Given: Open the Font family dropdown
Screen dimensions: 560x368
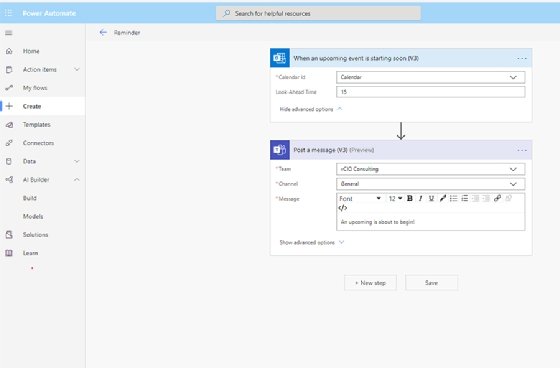Looking at the screenshot, I should point(360,198).
